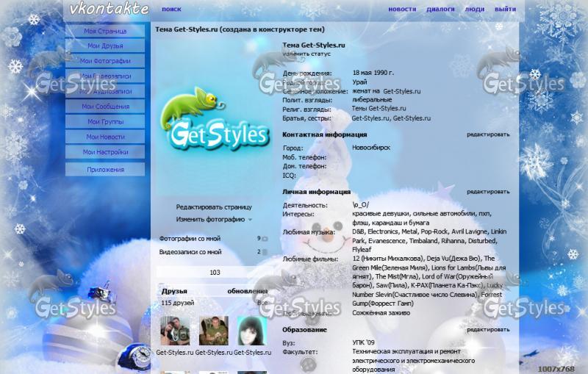This screenshot has height=374, width=588.
Task: Click the photo icon beside count 9
Action: [x=265, y=239]
